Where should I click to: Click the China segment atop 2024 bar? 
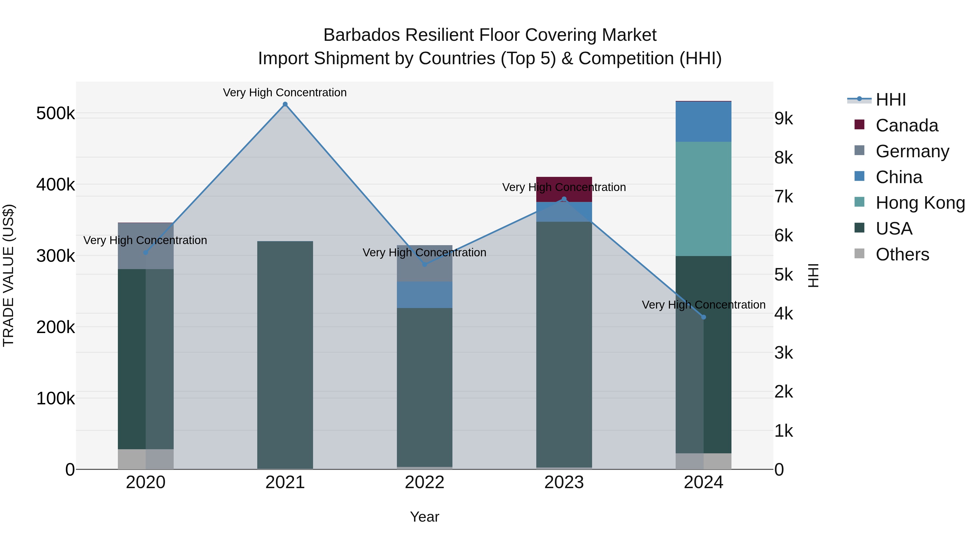703,122
